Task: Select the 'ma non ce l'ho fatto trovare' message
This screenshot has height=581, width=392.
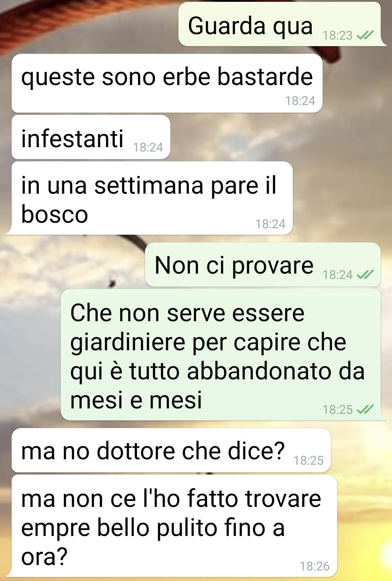Action: 174,526
